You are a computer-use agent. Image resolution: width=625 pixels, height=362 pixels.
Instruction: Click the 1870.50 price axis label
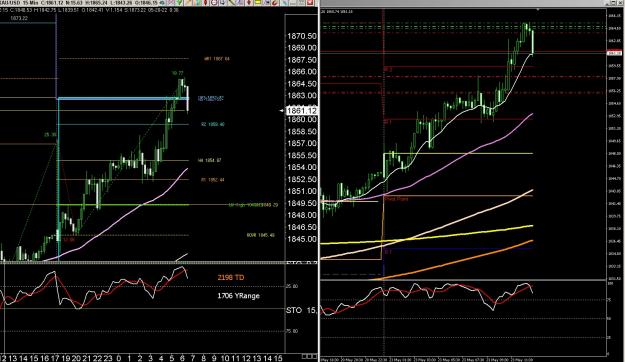click(x=302, y=36)
